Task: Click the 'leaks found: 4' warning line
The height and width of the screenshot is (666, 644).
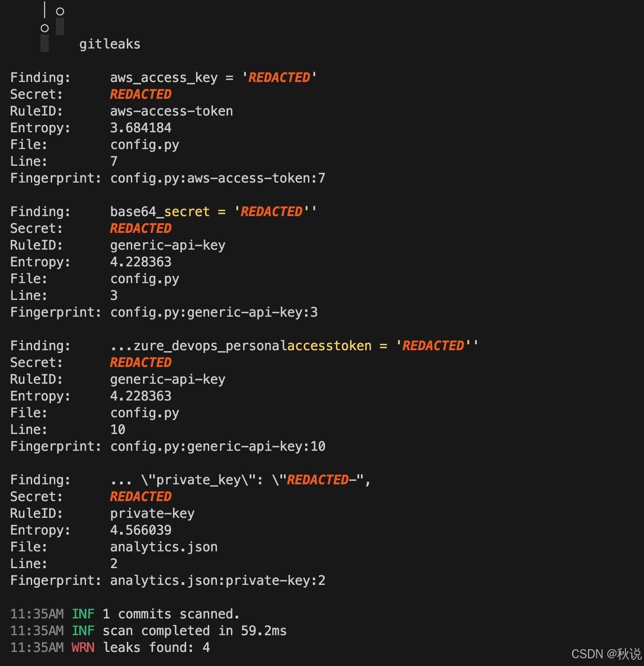Action: coord(110,647)
